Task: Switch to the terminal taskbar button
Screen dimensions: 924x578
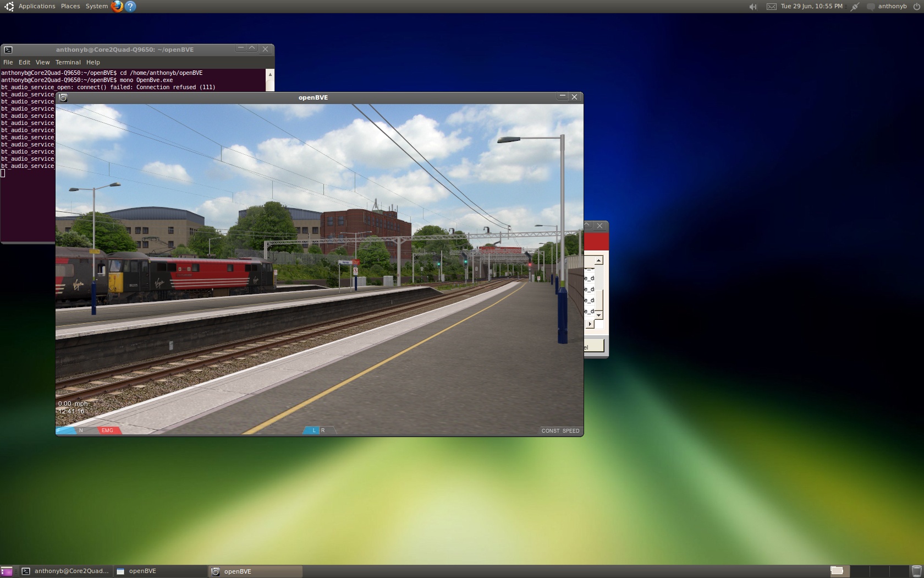Action: [65, 571]
